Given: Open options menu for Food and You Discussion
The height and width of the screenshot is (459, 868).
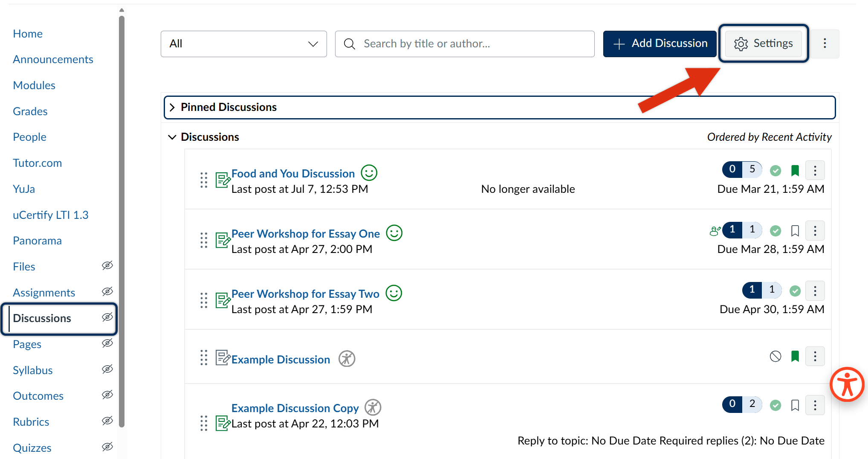Looking at the screenshot, I should pyautogui.click(x=815, y=171).
